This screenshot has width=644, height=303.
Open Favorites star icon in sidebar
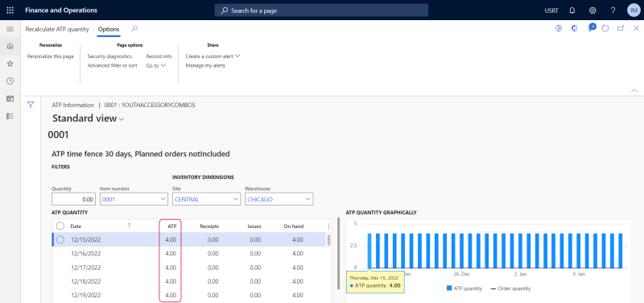pyautogui.click(x=10, y=64)
